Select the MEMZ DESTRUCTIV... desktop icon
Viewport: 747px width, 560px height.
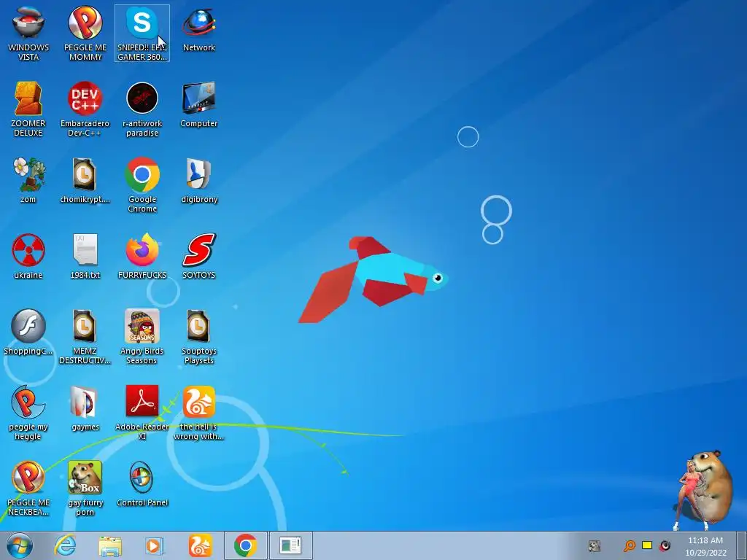85,337
